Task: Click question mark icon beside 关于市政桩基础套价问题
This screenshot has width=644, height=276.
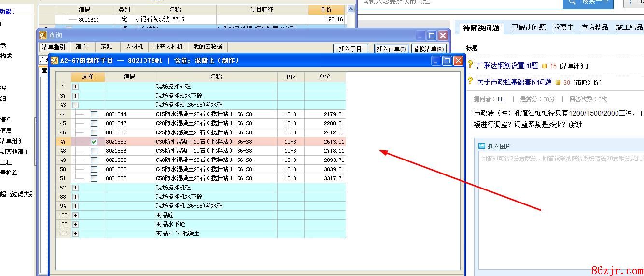Action: click(x=470, y=81)
